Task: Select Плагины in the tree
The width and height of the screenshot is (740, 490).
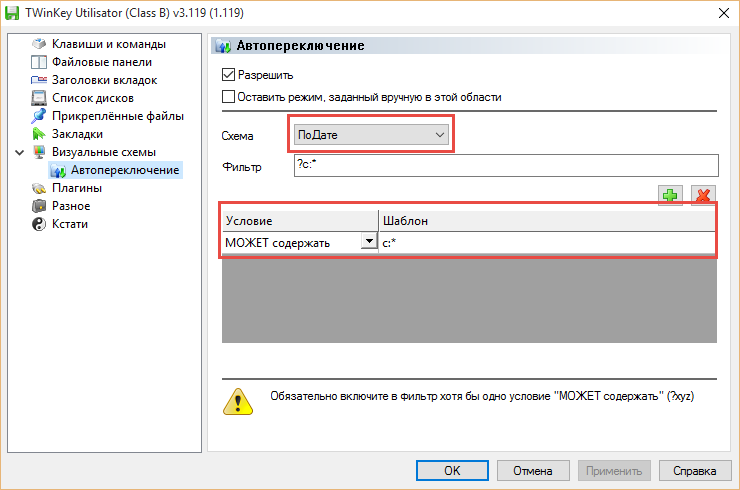Action: [77, 188]
